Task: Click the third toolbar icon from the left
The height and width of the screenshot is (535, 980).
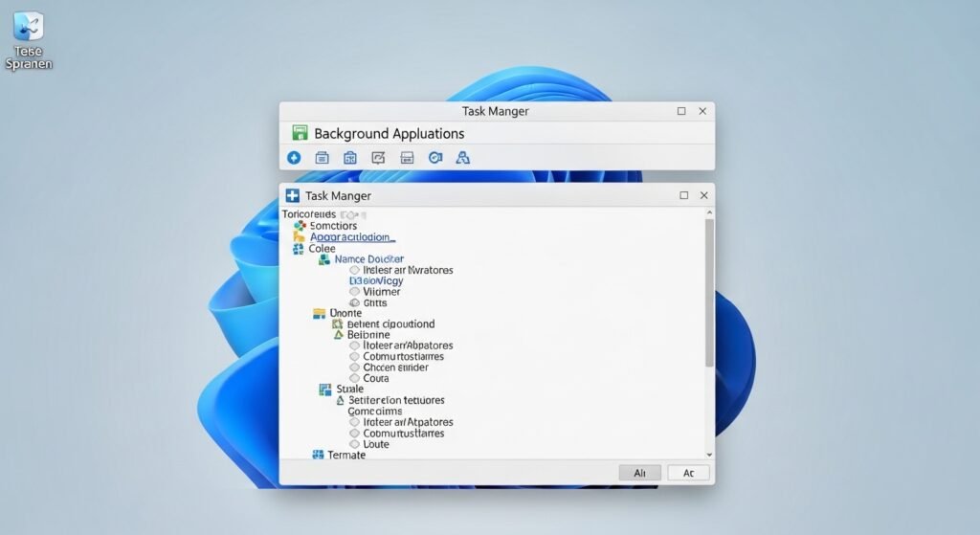Action: point(350,158)
